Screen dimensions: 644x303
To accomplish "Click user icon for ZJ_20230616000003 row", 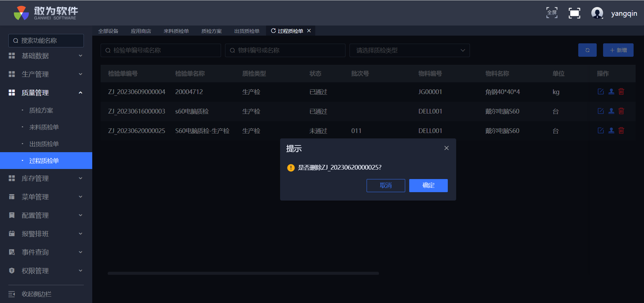I will (x=611, y=111).
